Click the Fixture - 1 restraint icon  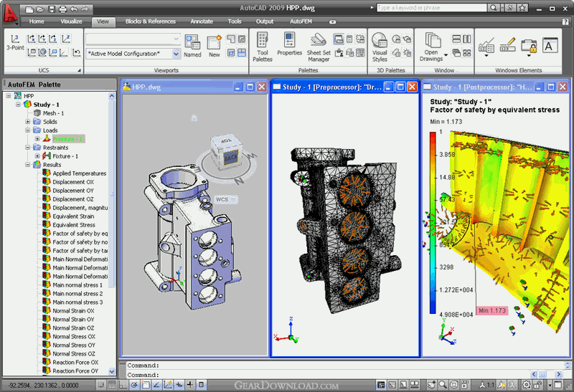coord(47,156)
